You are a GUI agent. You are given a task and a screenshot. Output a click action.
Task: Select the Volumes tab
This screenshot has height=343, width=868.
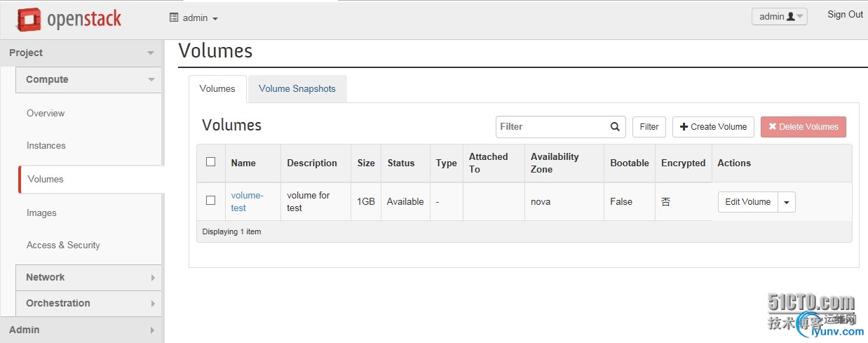tap(217, 89)
